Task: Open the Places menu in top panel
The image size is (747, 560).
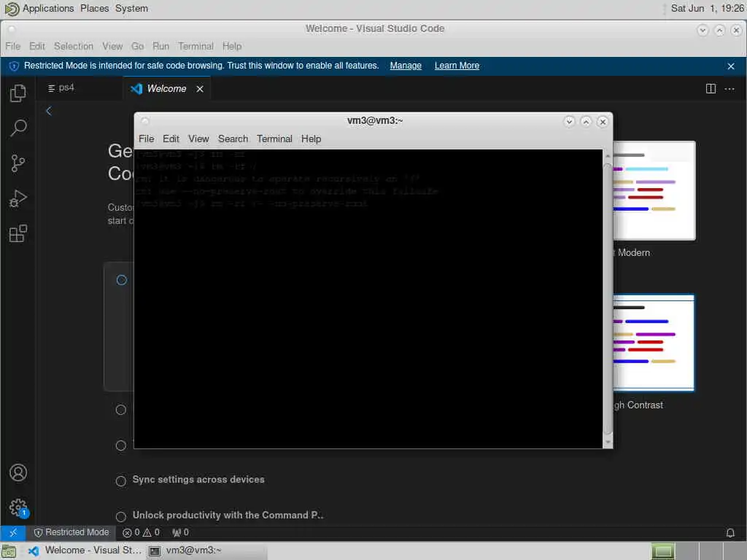Action: tap(94, 8)
